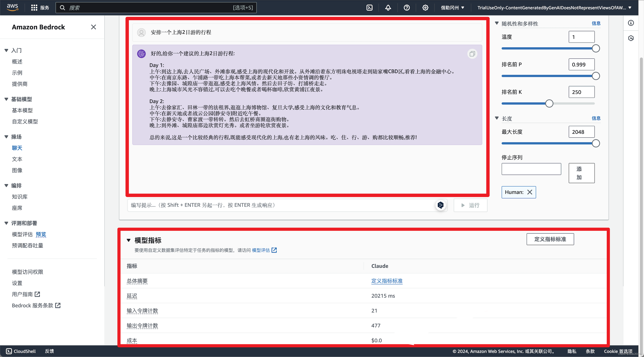
Task: Open 定义指标标准 link in 总体摘要 row
Action: coord(387,281)
